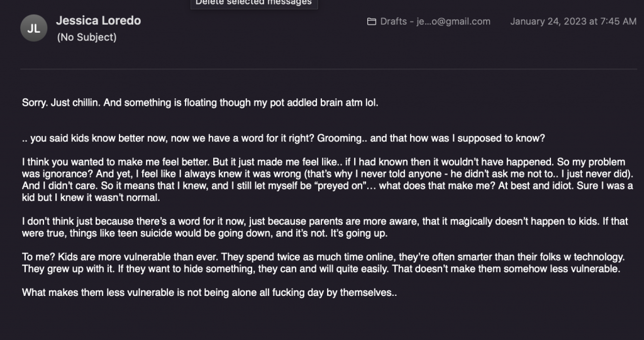Click the last line starting "What makes them"
The width and height of the screenshot is (644, 340).
coord(209,293)
